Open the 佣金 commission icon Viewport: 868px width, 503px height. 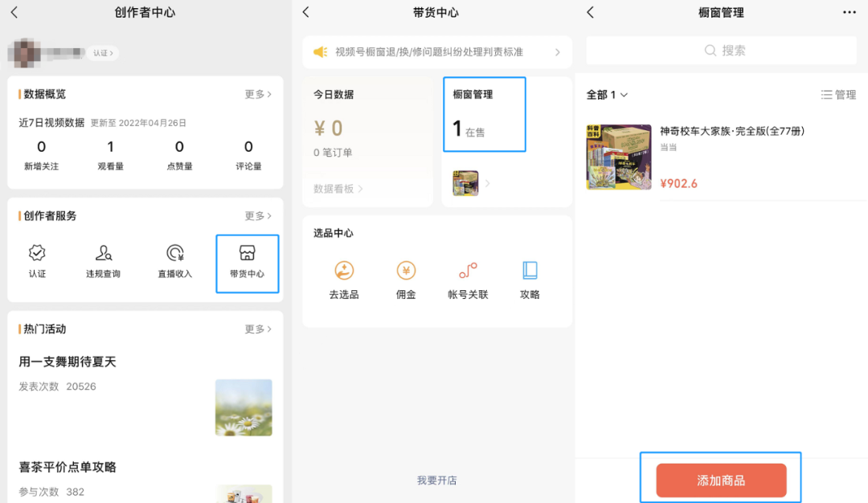tap(406, 272)
